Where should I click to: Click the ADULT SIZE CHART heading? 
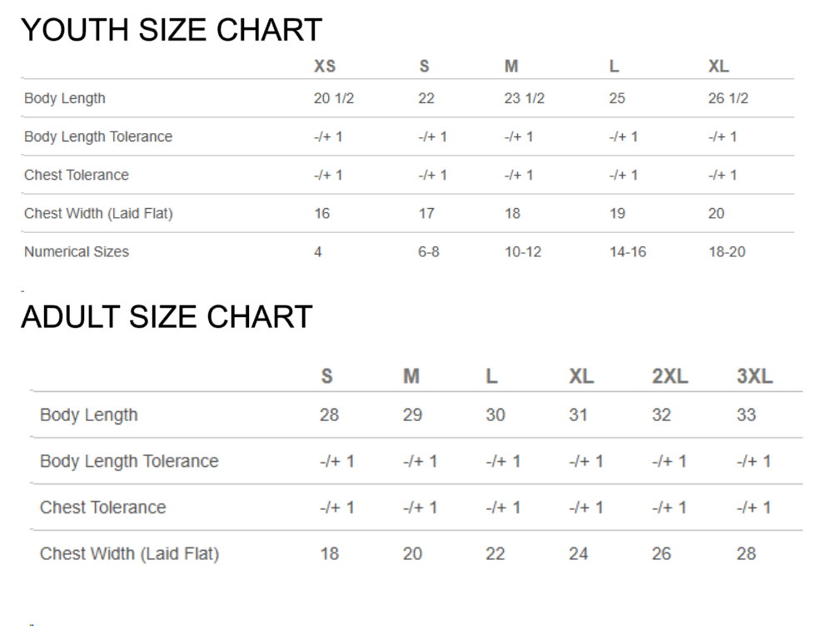(167, 317)
